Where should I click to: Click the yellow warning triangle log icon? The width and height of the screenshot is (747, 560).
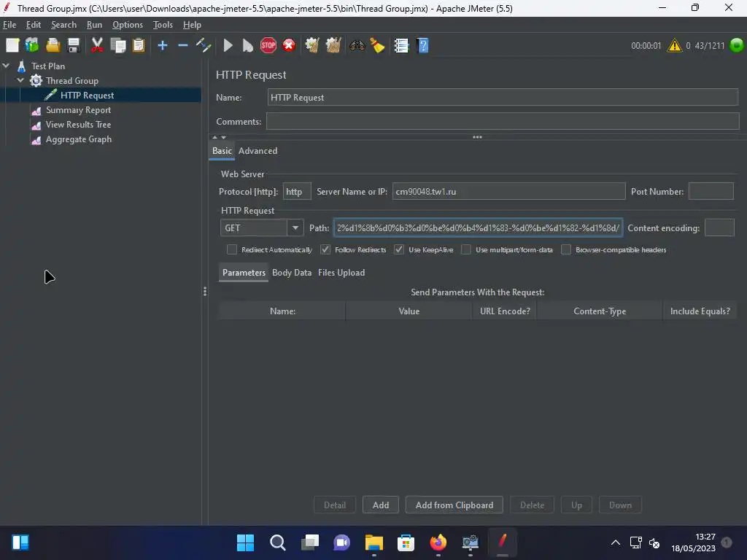coord(675,46)
